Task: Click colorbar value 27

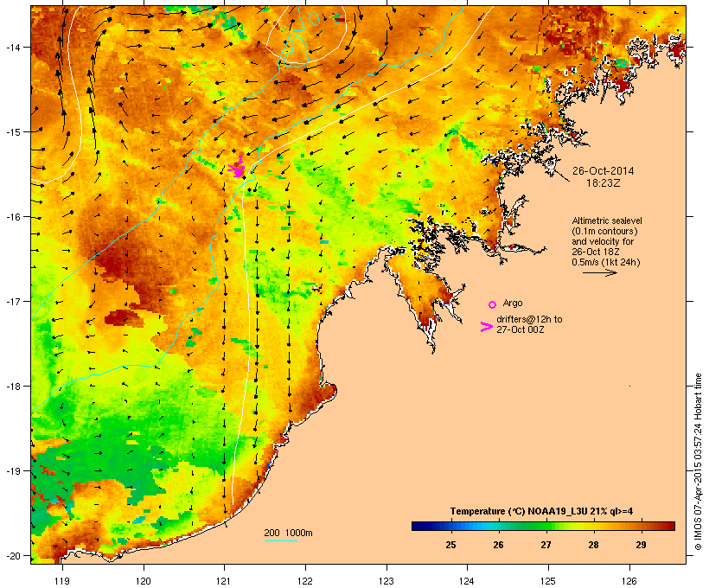Action: pos(546,545)
